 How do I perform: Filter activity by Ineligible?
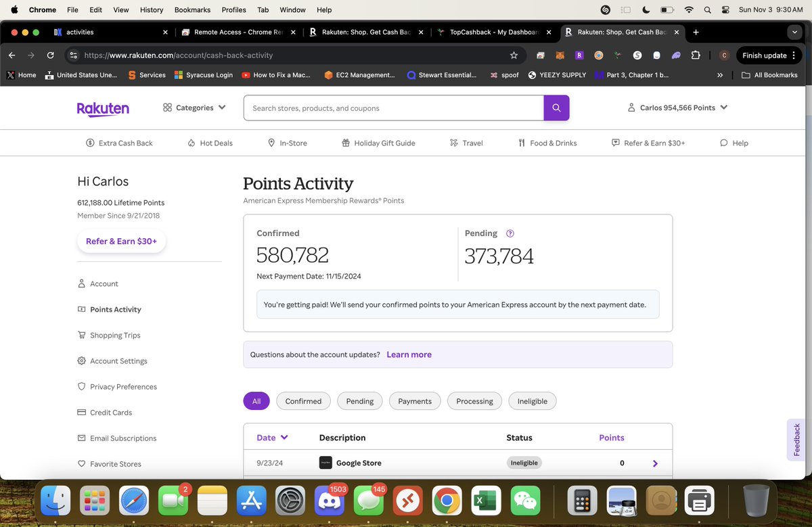pos(533,401)
